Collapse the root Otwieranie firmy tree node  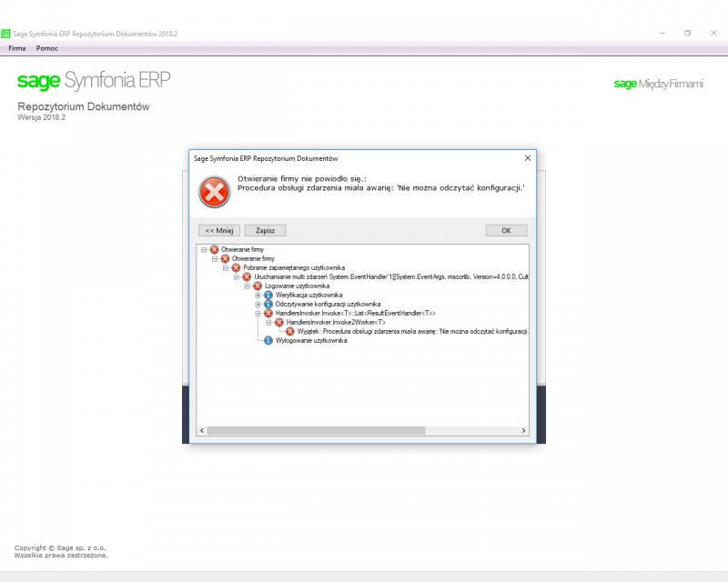click(x=204, y=250)
